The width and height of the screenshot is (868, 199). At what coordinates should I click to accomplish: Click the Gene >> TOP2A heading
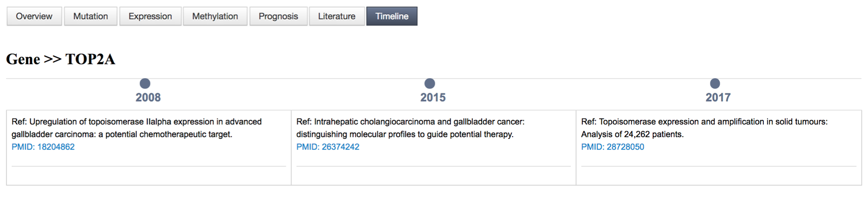point(60,59)
